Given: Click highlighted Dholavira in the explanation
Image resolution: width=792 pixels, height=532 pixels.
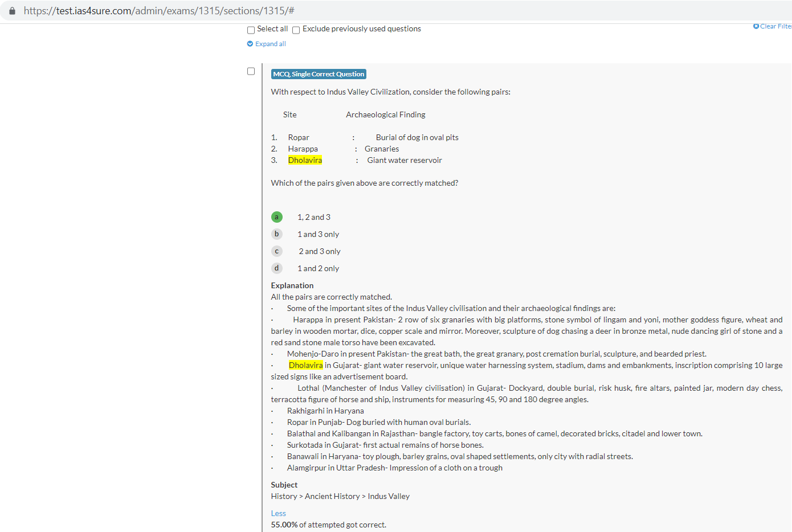Looking at the screenshot, I should click(306, 365).
